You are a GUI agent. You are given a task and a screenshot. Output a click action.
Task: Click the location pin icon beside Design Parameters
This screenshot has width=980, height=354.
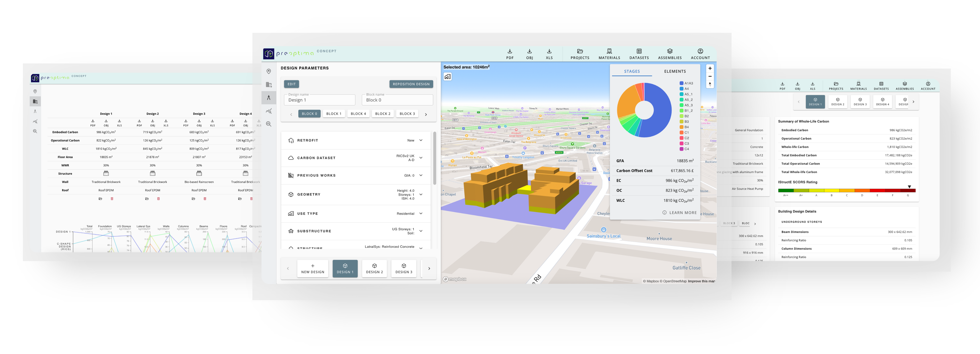point(269,72)
